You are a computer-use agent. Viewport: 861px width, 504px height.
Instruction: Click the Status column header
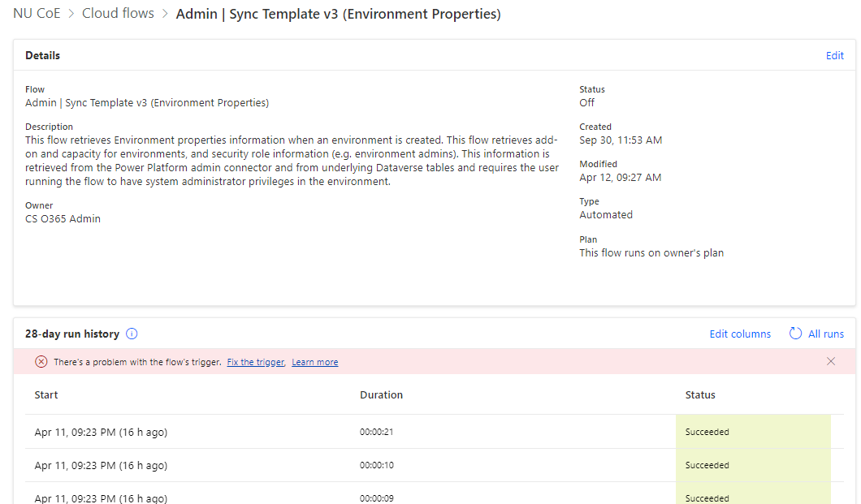coord(700,394)
